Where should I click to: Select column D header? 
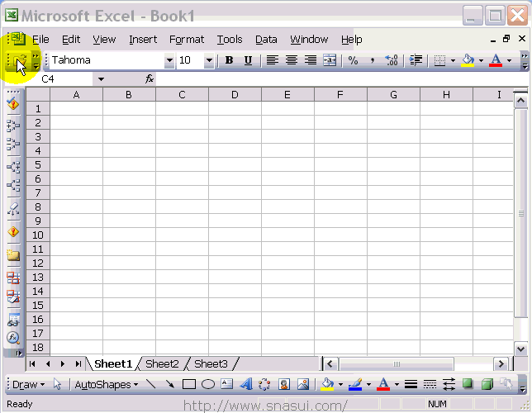(x=235, y=95)
